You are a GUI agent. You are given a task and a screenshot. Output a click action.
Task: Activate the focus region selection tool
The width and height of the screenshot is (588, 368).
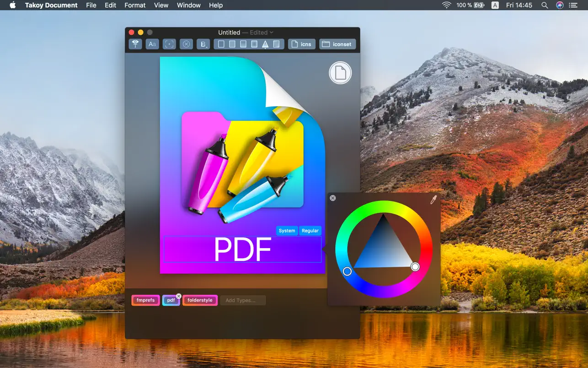tap(169, 44)
